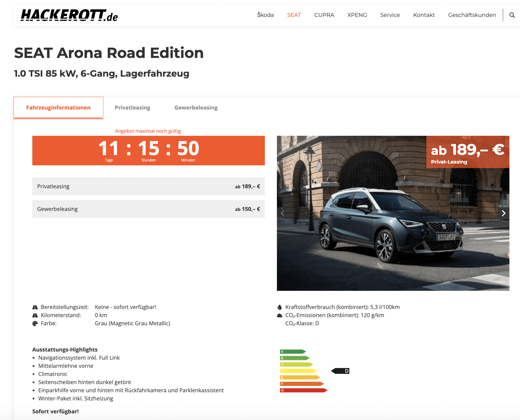The height and width of the screenshot is (420, 520).
Task: Click text Keine - sofort verfügbar!
Action: (x=125, y=307)
